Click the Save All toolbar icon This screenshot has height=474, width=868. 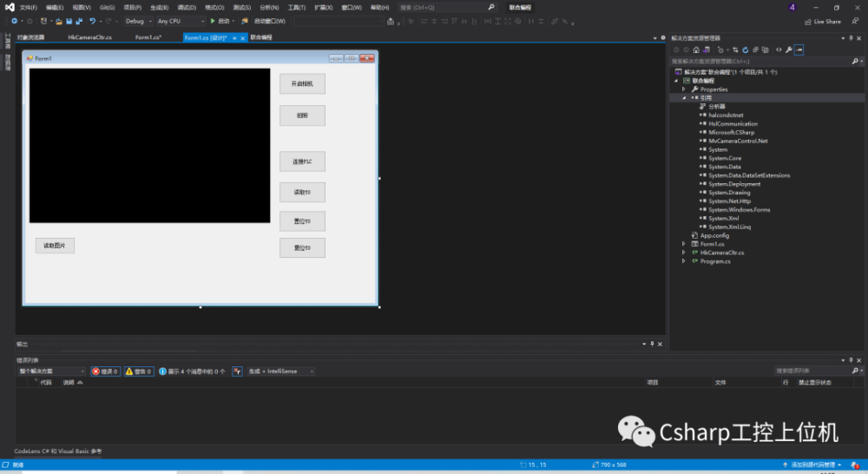click(x=79, y=21)
